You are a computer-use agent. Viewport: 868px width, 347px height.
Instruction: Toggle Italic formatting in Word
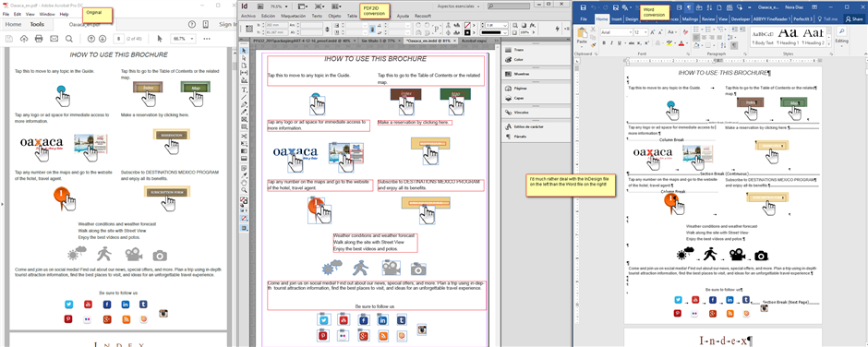coord(610,42)
